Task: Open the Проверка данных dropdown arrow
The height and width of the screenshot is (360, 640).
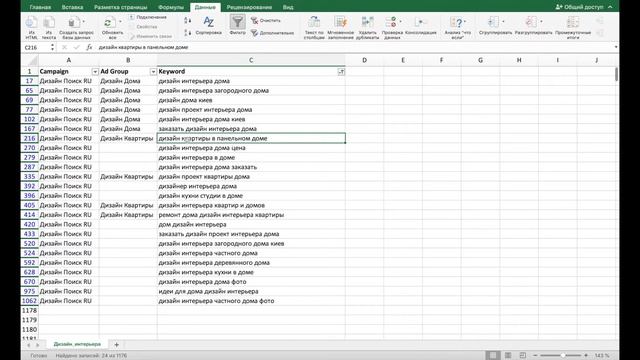Action: tap(400, 22)
